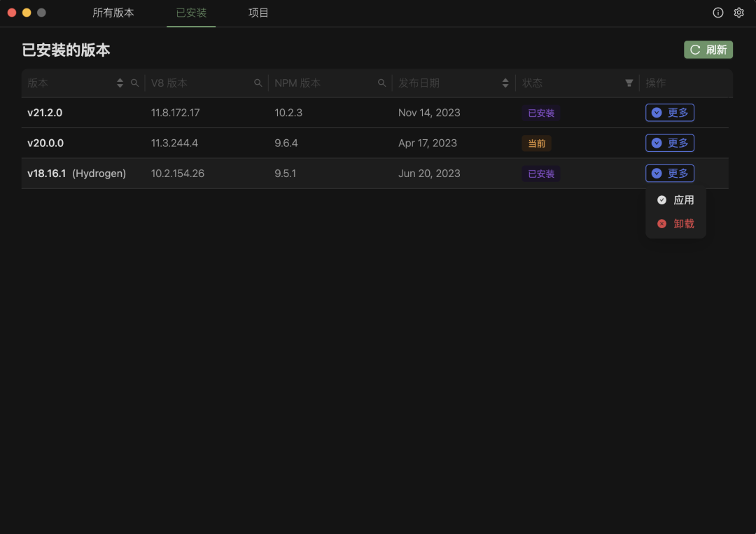Image resolution: width=756 pixels, height=534 pixels.
Task: Click the 当前 status tag for v20.0.0
Action: 536,143
